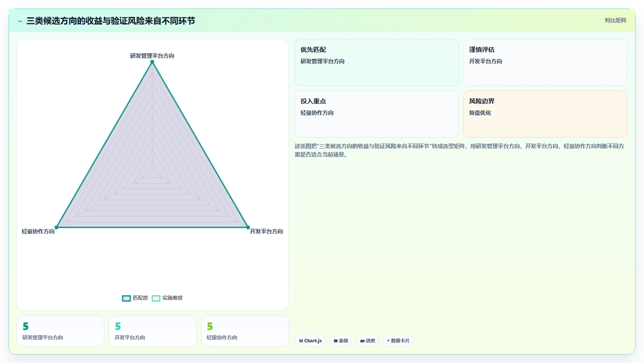The width and height of the screenshot is (644, 363).
Task: Select the 数据卡片 tag
Action: coord(398,341)
